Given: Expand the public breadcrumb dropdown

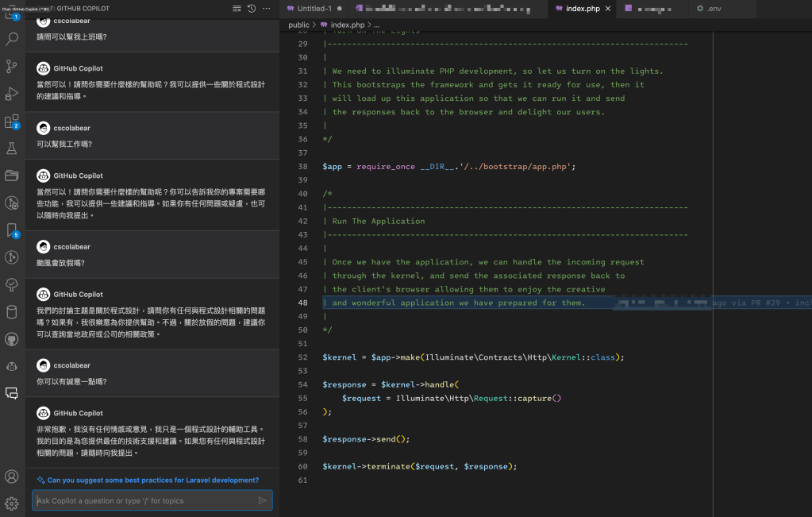Looking at the screenshot, I should point(298,25).
